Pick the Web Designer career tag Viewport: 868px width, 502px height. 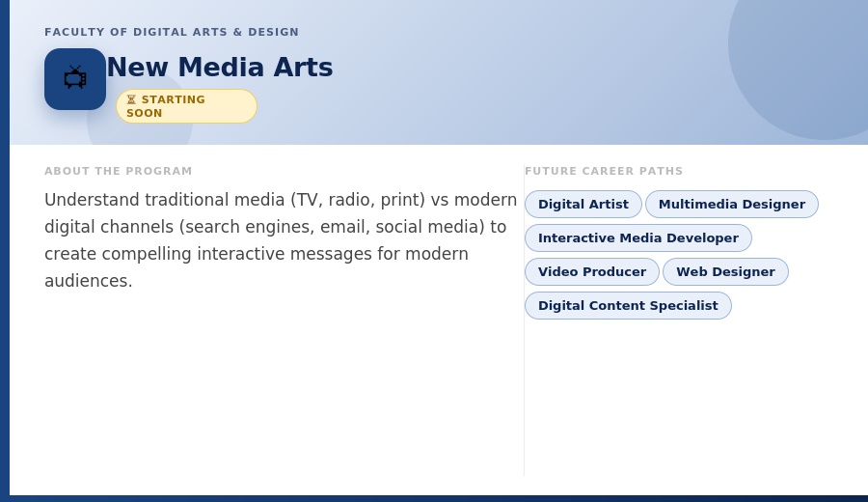tap(725, 272)
